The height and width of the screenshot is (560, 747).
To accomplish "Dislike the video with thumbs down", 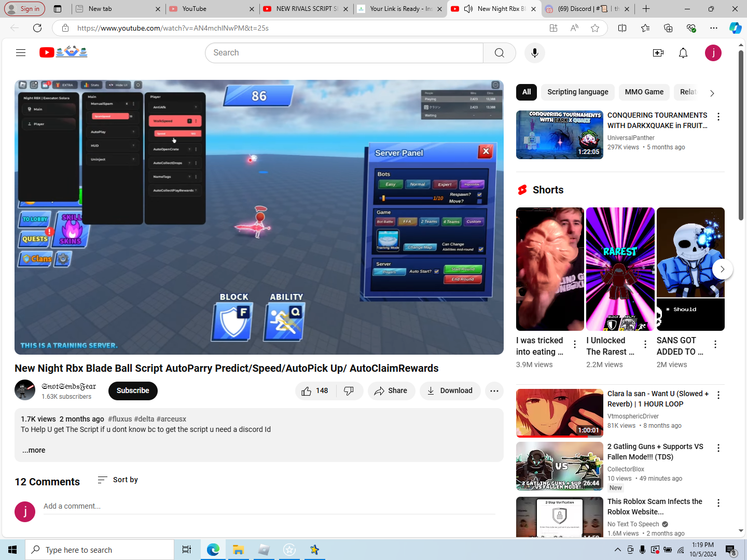I will tap(349, 391).
